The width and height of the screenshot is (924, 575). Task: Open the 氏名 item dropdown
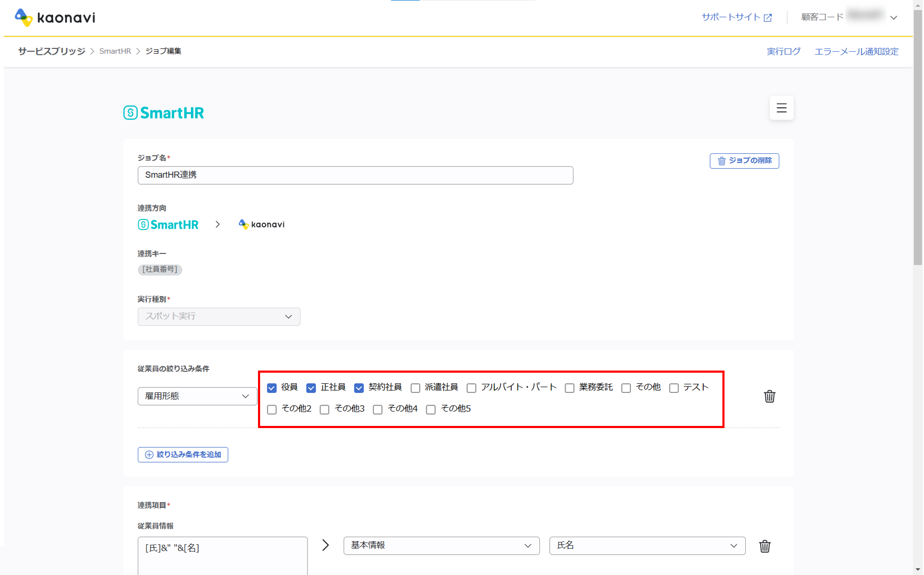click(647, 546)
